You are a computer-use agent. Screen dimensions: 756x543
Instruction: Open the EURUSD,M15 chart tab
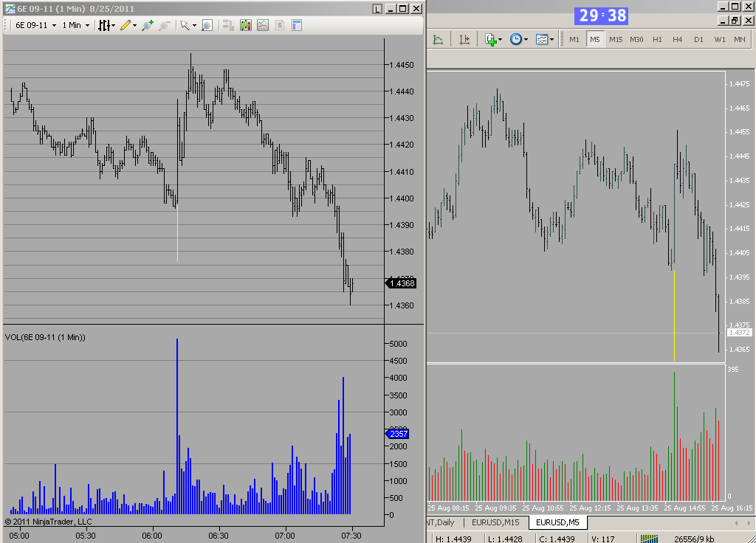pyautogui.click(x=495, y=522)
